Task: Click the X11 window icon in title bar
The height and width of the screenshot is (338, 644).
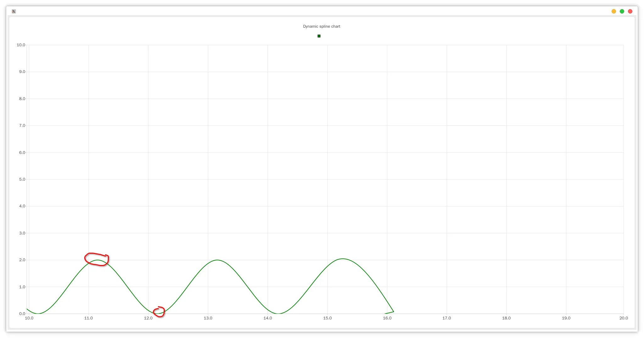Action: coord(14,11)
